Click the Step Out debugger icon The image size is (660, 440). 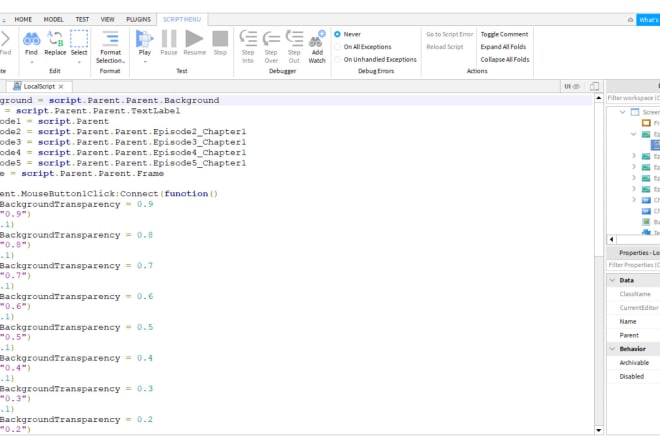point(294,40)
